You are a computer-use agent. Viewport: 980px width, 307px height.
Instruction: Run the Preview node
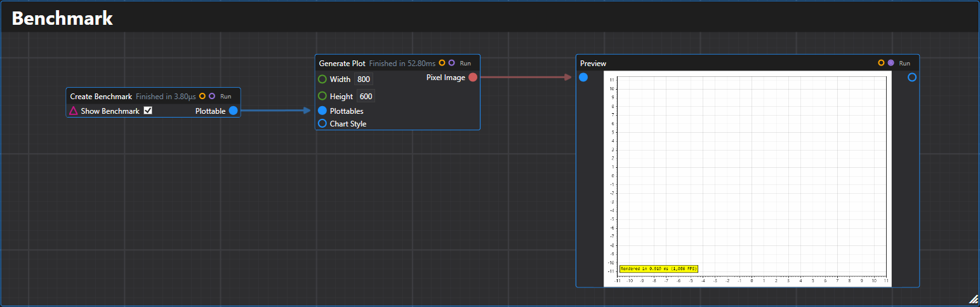(x=904, y=64)
